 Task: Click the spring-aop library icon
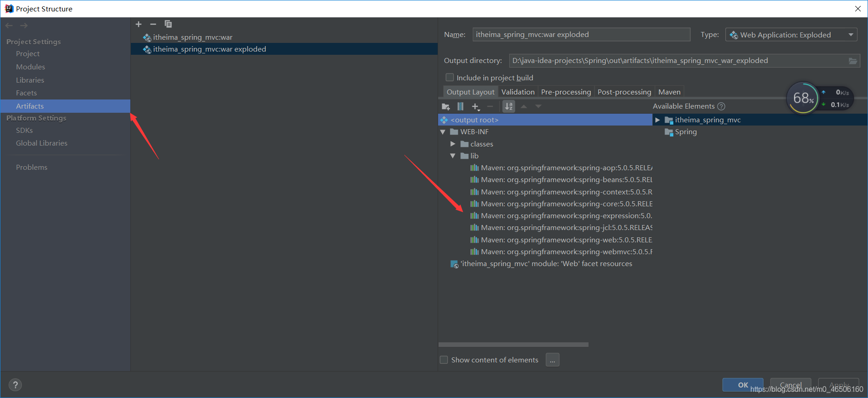tap(475, 168)
